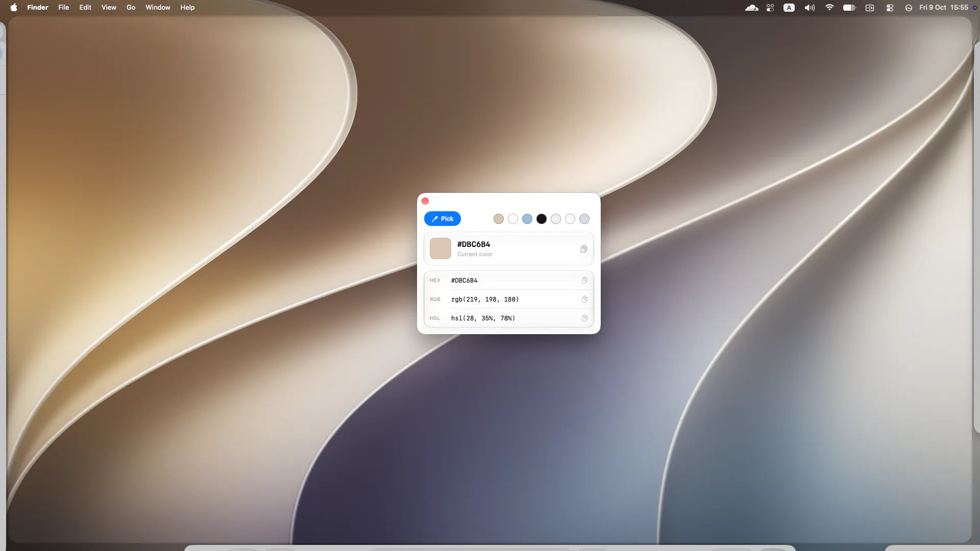Select the tan swatch in the color history

point(499,219)
